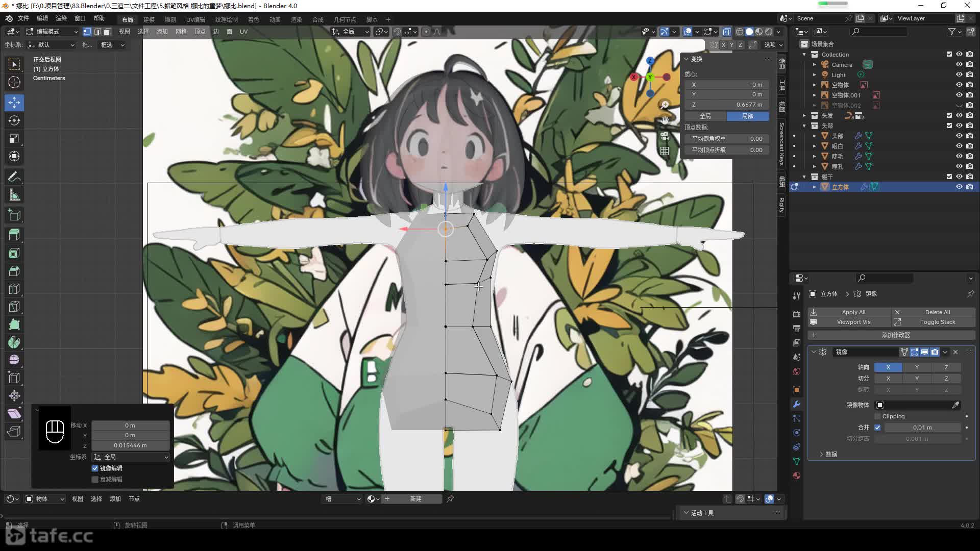
Task: Click the 镜像物体 object field
Action: click(x=913, y=405)
